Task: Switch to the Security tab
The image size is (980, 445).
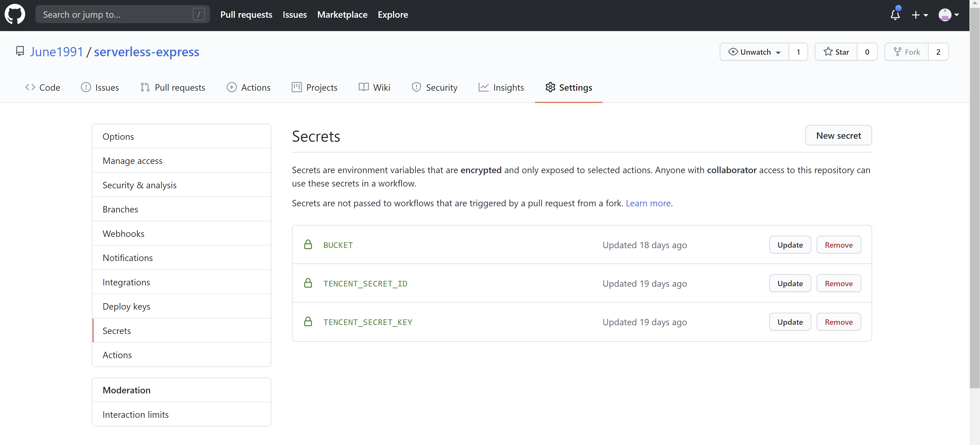Action: click(x=434, y=88)
